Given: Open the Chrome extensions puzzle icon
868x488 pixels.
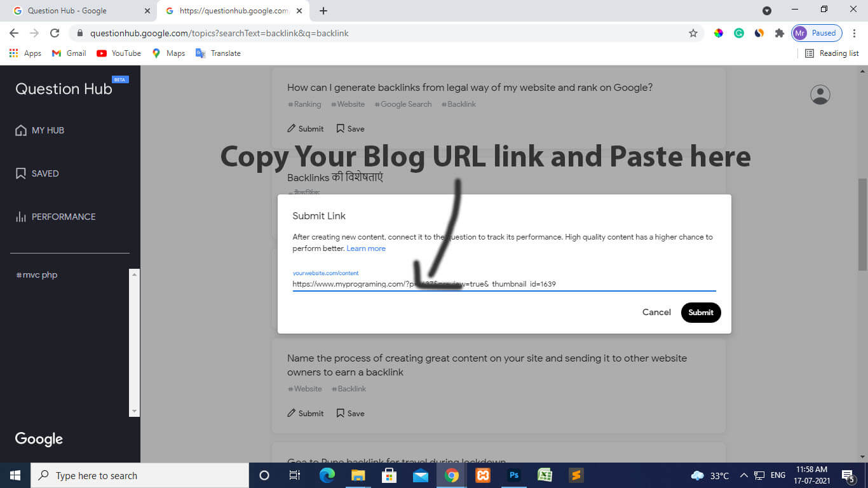Looking at the screenshot, I should 779,32.
